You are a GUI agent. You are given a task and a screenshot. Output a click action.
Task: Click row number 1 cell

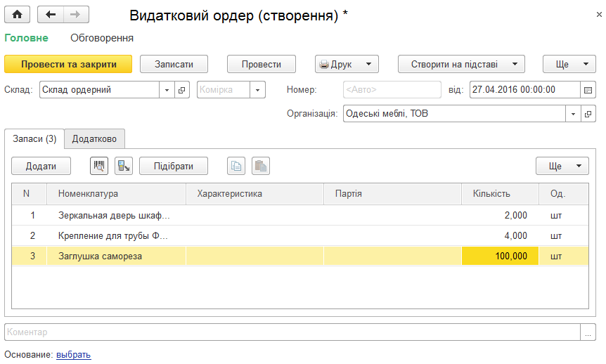coord(30,215)
